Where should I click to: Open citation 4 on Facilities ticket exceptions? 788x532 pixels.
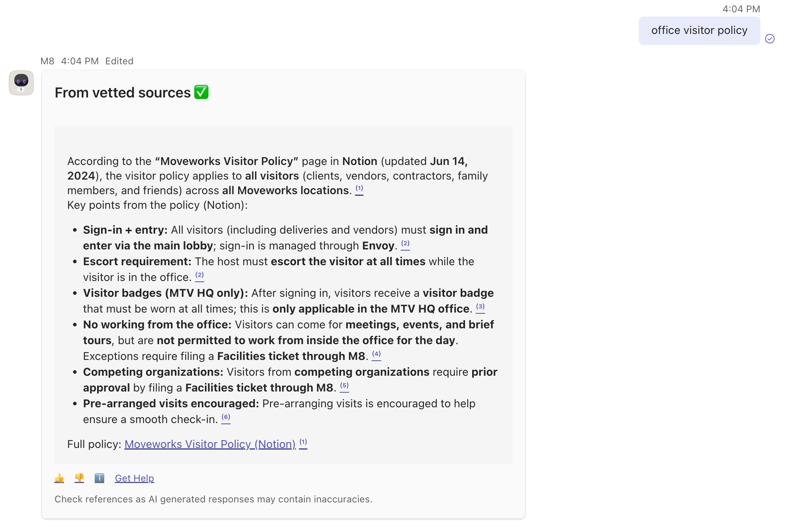(377, 354)
